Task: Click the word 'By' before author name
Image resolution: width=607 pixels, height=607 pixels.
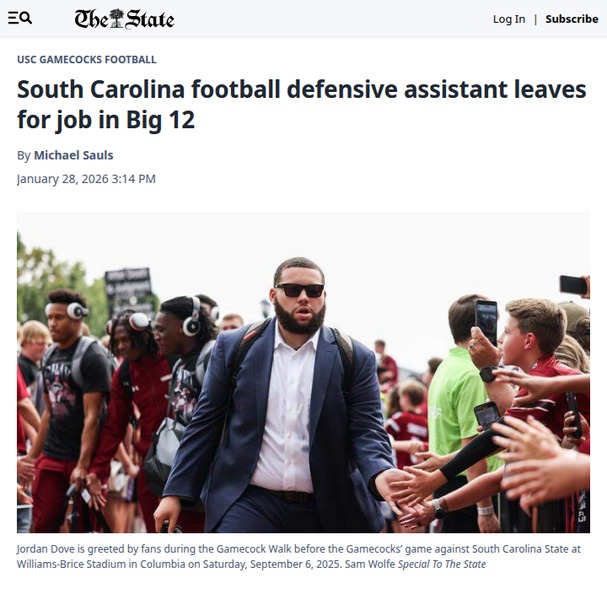Action: pyautogui.click(x=24, y=155)
